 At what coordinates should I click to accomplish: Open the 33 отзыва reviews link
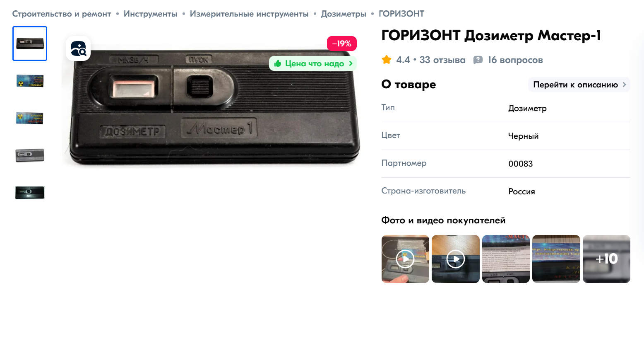[x=442, y=60]
